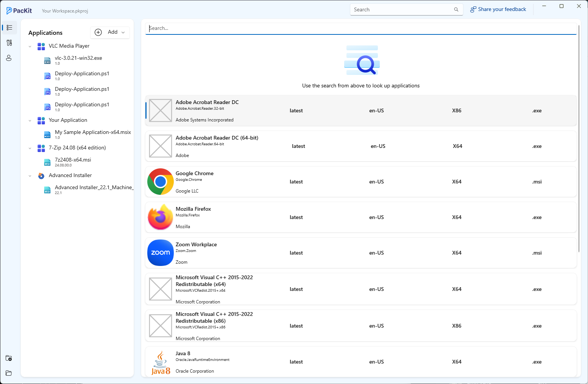The height and width of the screenshot is (384, 588).
Task: Open the applications list sidebar icon
Action: (x=9, y=28)
